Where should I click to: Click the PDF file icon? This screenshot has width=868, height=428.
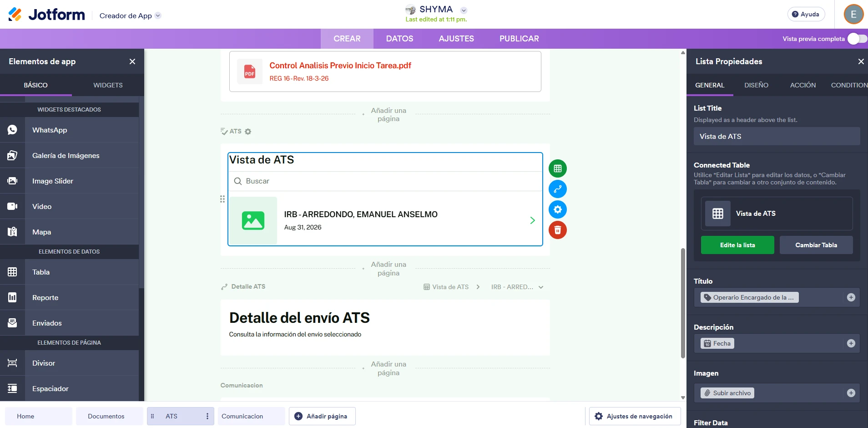click(x=250, y=71)
